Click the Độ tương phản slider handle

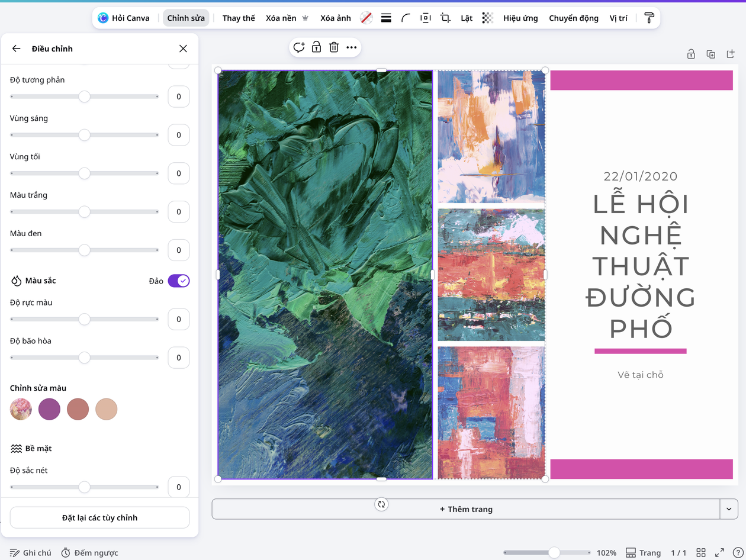point(85,96)
